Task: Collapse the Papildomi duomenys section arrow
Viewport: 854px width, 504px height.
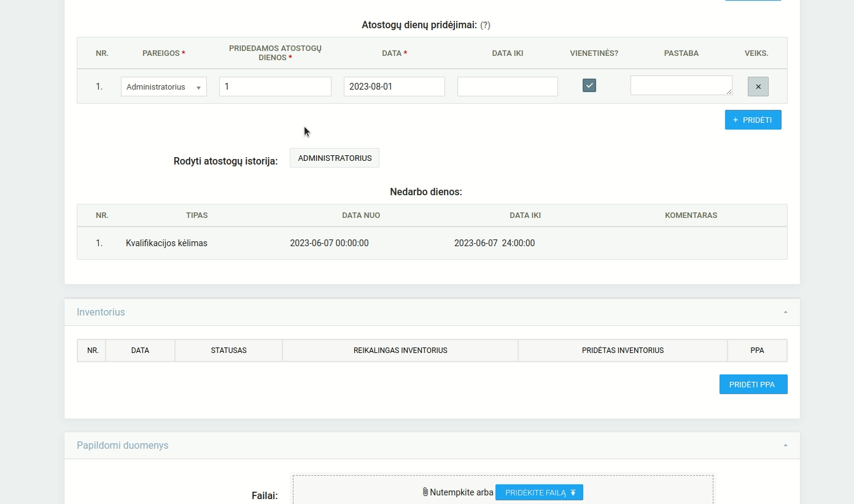Action: pyautogui.click(x=785, y=446)
